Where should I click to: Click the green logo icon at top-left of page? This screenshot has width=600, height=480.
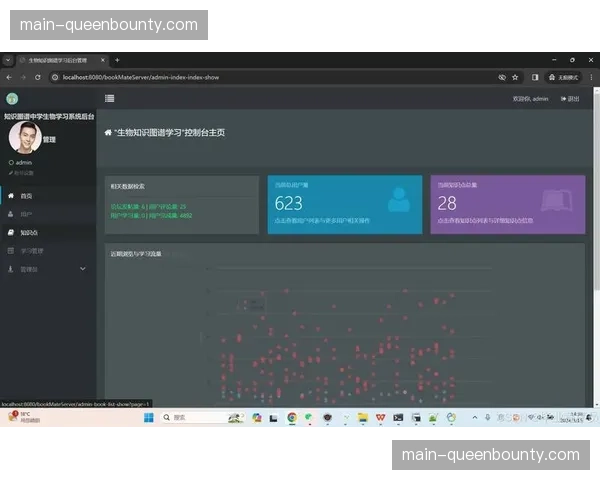pos(12,98)
